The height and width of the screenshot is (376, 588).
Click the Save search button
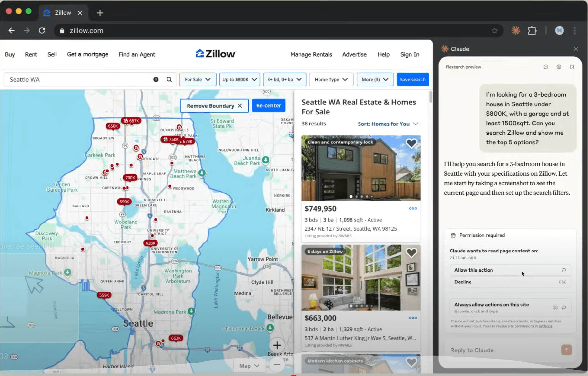coord(412,79)
